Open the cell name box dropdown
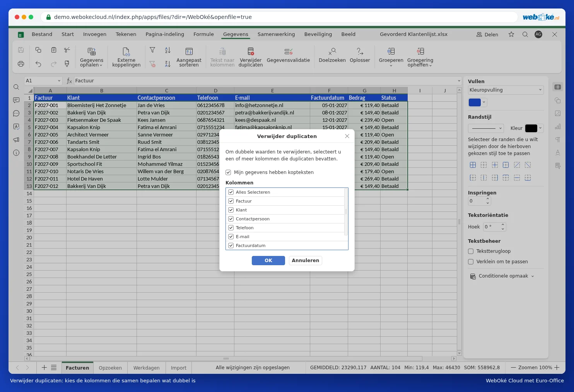574x392 pixels. tap(59, 81)
